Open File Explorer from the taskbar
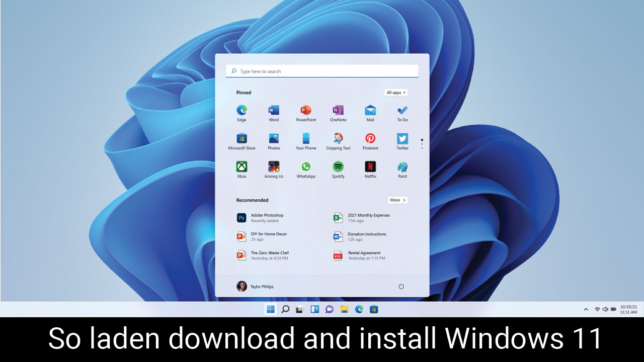This screenshot has height=362, width=644. click(x=344, y=309)
